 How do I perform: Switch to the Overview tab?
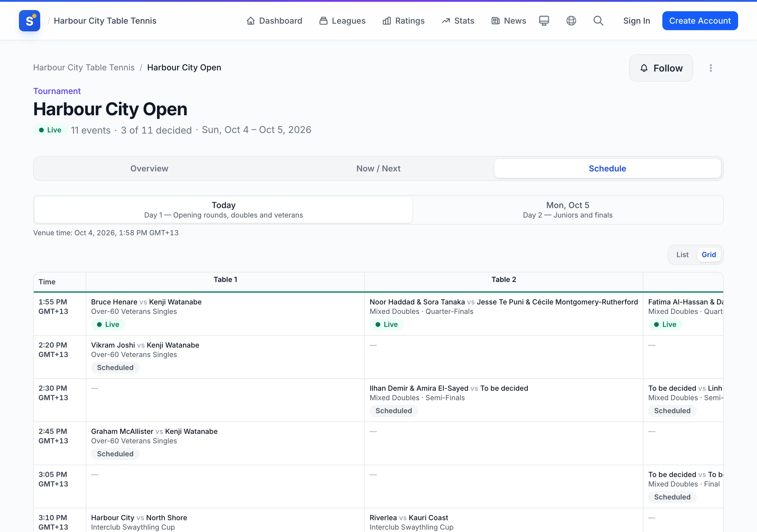click(x=149, y=168)
